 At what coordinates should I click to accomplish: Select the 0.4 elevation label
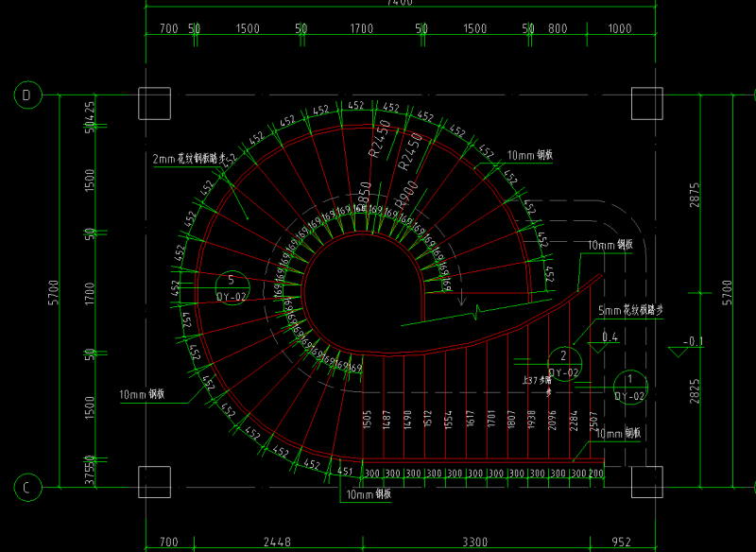[610, 336]
